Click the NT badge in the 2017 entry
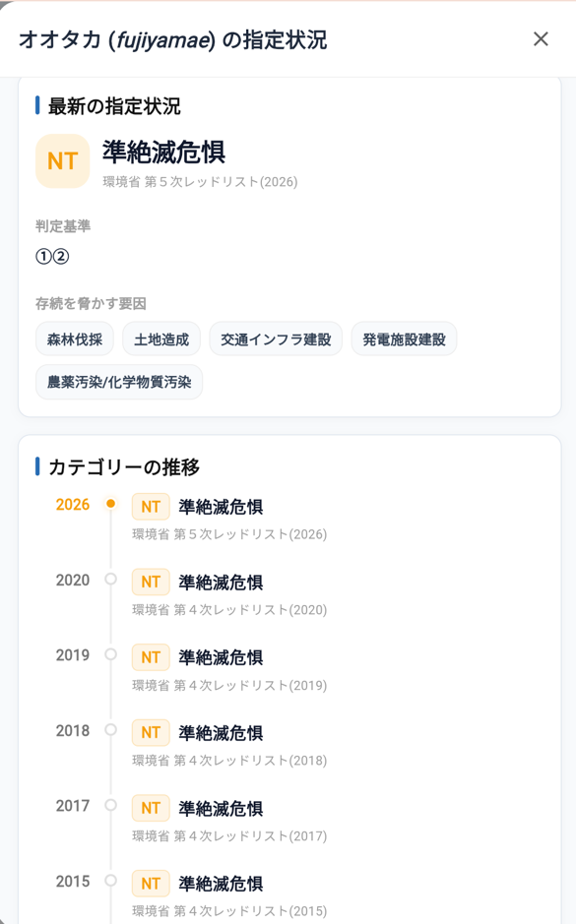576x924 pixels. pyautogui.click(x=151, y=808)
